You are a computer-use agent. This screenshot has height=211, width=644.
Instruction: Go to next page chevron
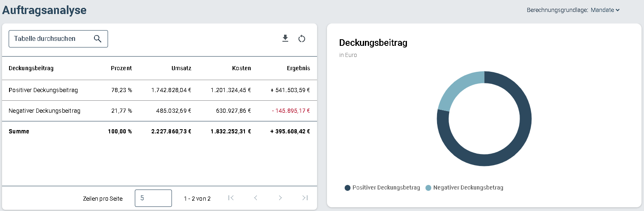point(280,198)
